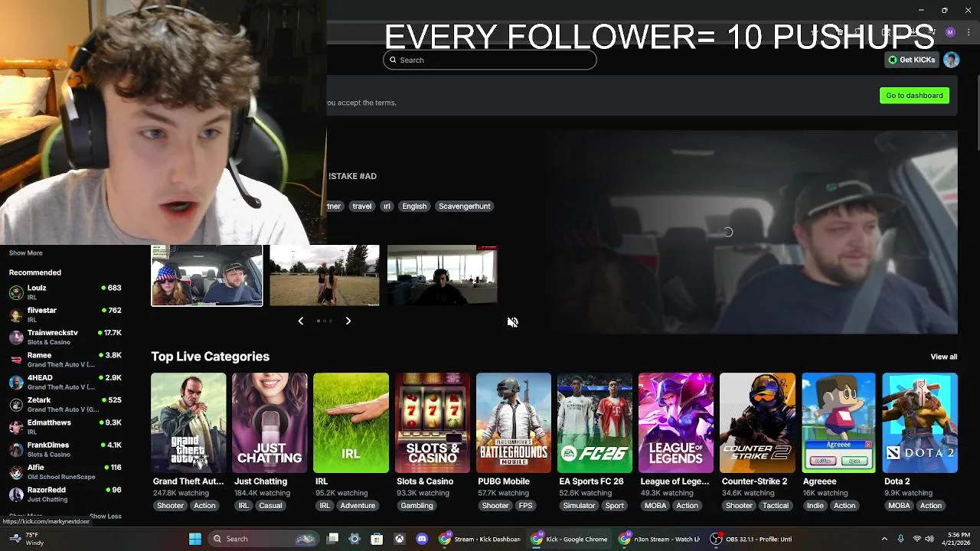The width and height of the screenshot is (980, 551).
Task: Open Ramee avatar in Recommended
Action: [x=16, y=360]
